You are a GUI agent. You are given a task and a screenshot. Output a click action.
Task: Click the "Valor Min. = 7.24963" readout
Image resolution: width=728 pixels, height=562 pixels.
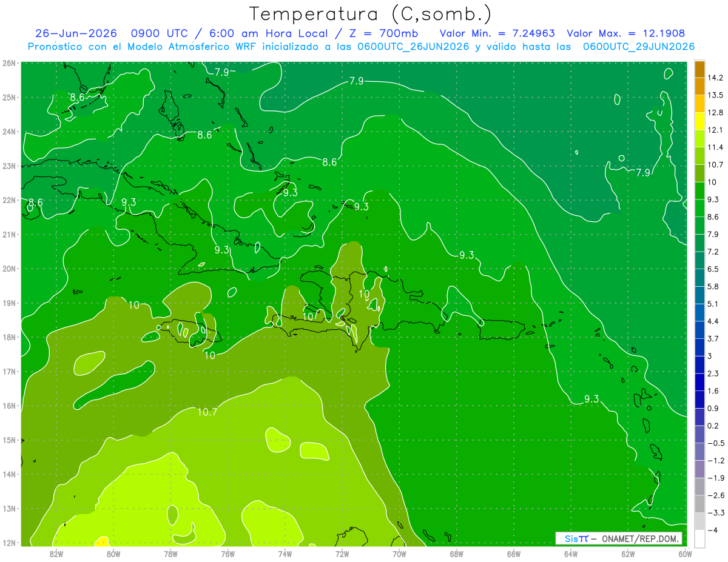[498, 33]
